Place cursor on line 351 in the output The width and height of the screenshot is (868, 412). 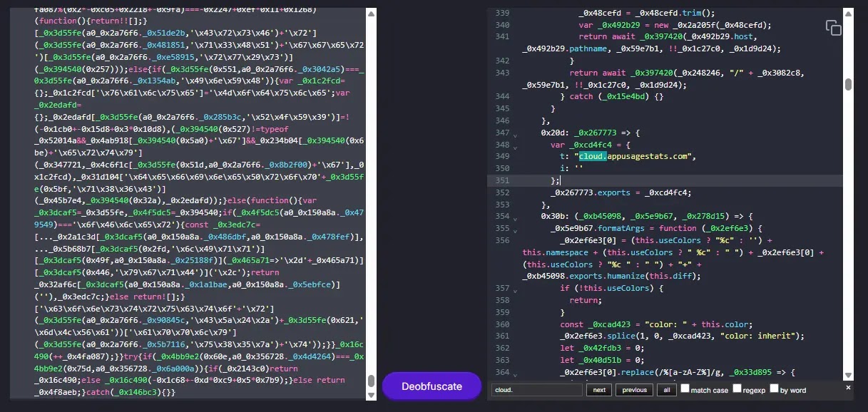coord(559,180)
